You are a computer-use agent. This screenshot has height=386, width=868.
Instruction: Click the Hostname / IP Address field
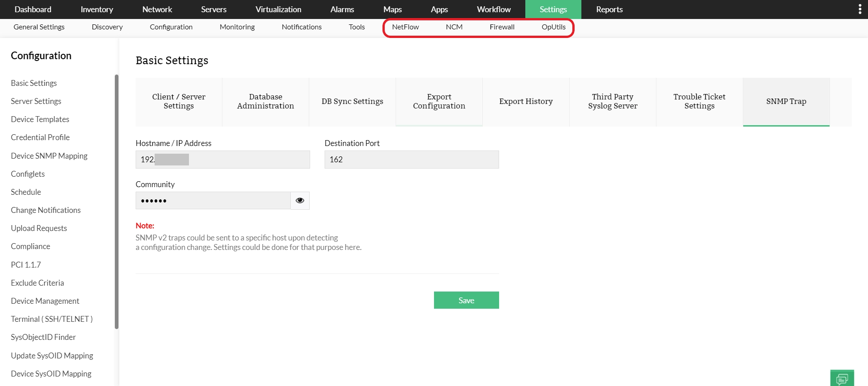click(223, 160)
